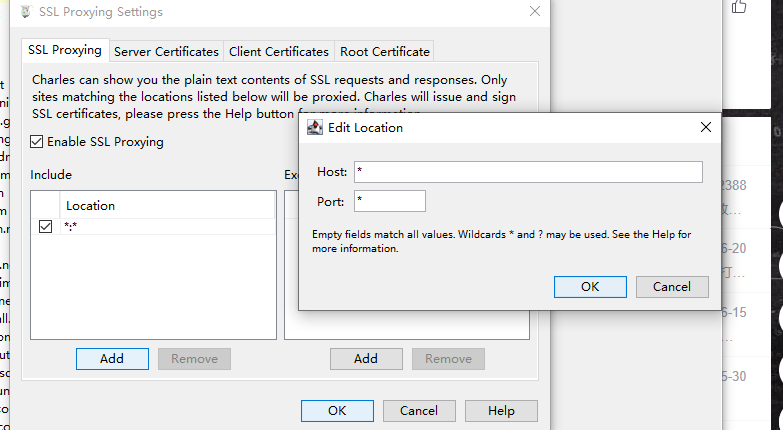This screenshot has height=430, width=783.
Task: Confirm Edit Location with OK button
Action: tap(590, 287)
